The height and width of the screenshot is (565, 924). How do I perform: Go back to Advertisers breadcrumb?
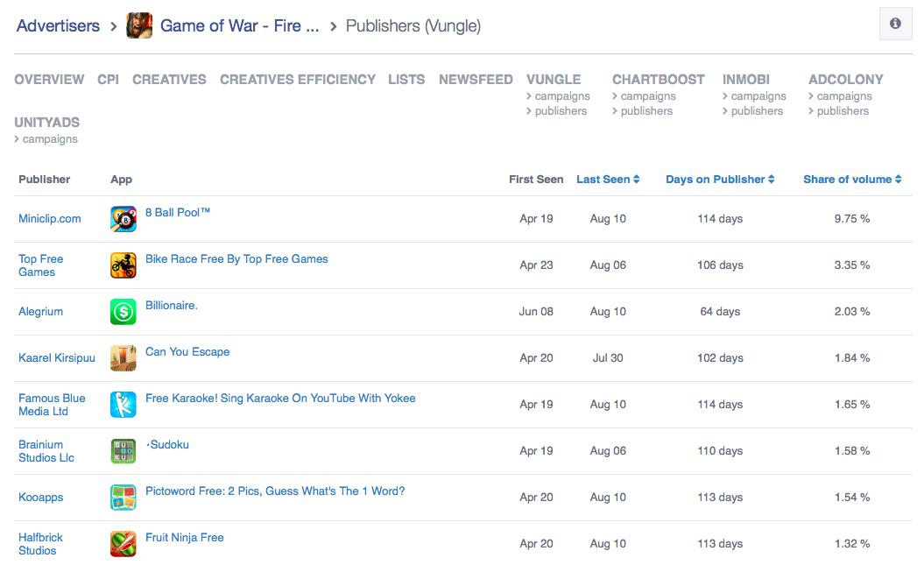[59, 26]
